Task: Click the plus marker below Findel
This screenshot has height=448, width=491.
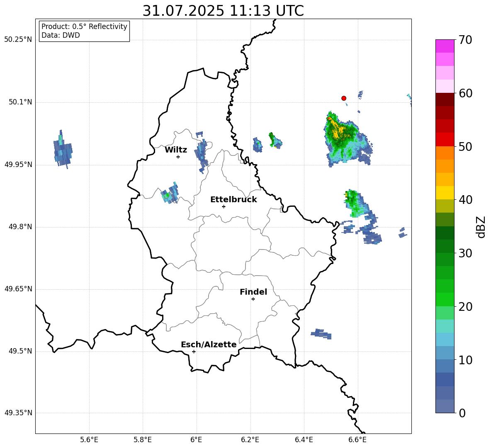Action: (253, 299)
